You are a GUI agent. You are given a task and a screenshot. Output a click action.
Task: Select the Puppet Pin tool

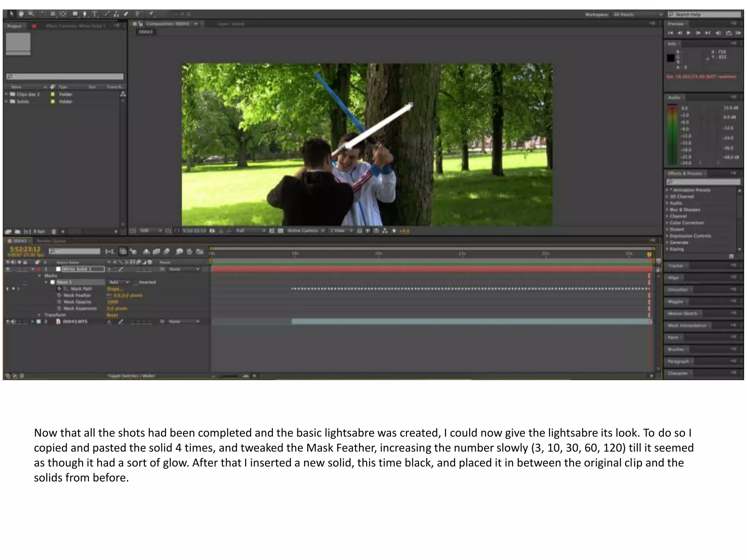(151, 14)
